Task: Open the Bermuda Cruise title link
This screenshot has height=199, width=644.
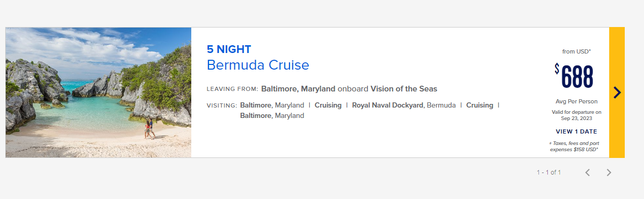Action: tap(258, 65)
